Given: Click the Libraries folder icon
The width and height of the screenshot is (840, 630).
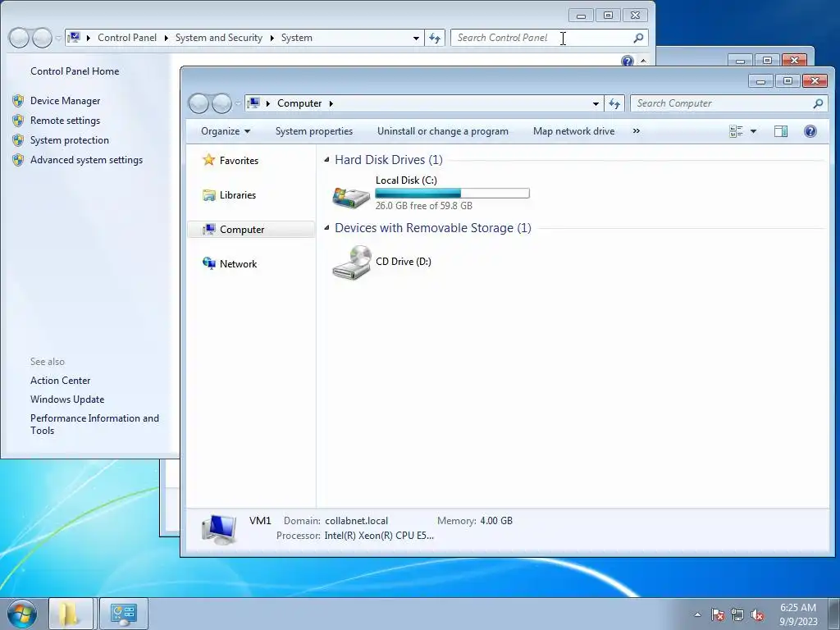Looking at the screenshot, I should pos(209,195).
